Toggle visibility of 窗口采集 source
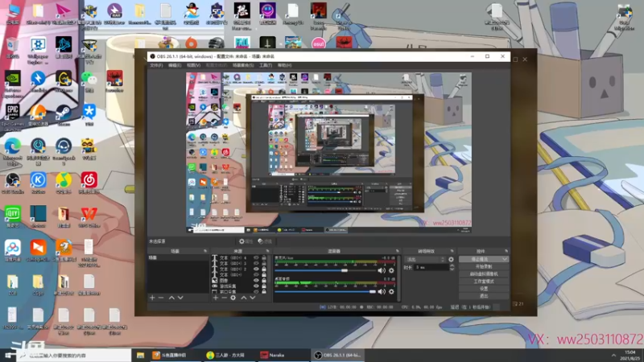Screen dimensions: 644x362 coord(256,291)
